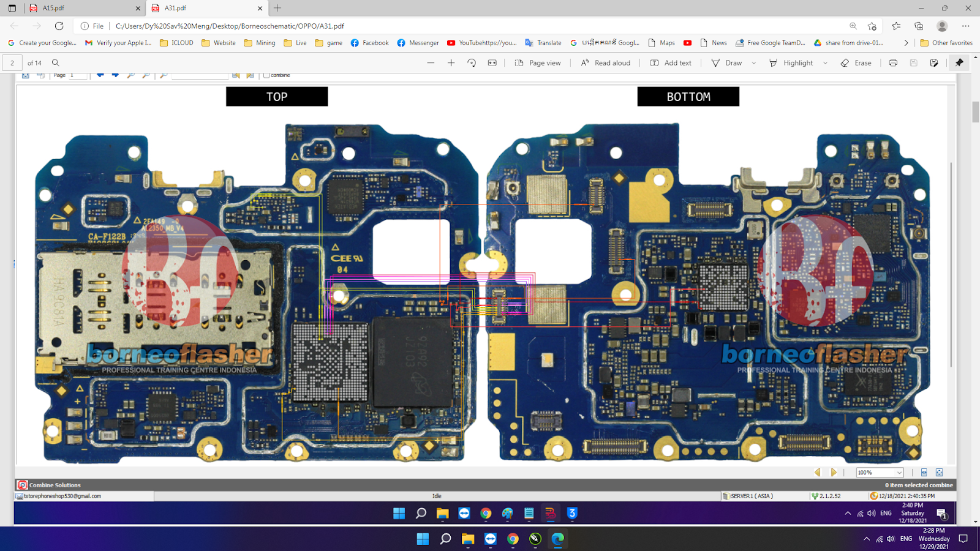Open the Collections panel

(x=919, y=26)
